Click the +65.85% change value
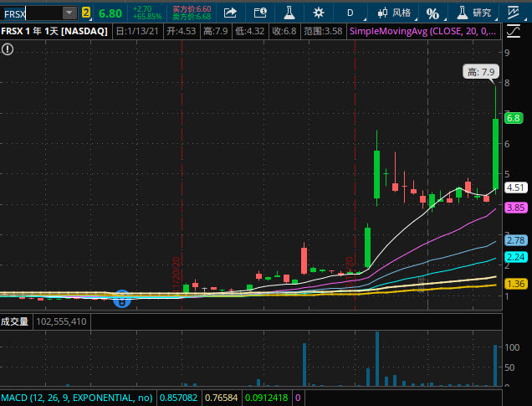Screen dimensions: 532x406 147,17
